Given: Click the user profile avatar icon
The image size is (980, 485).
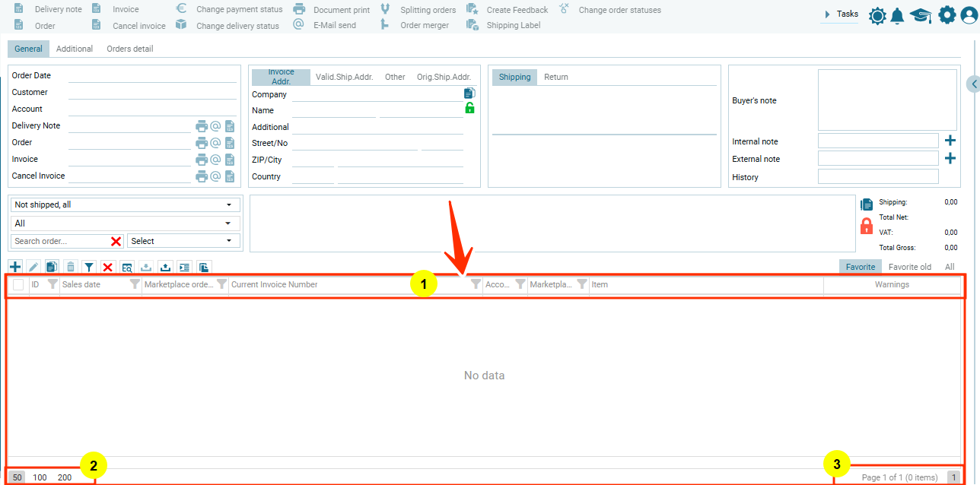Looking at the screenshot, I should tap(968, 15).
